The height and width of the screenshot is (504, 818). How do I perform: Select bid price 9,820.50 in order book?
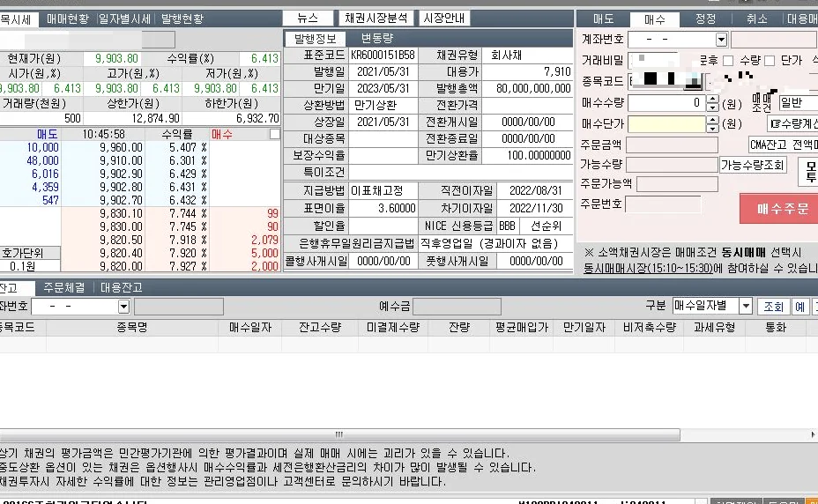[121, 240]
